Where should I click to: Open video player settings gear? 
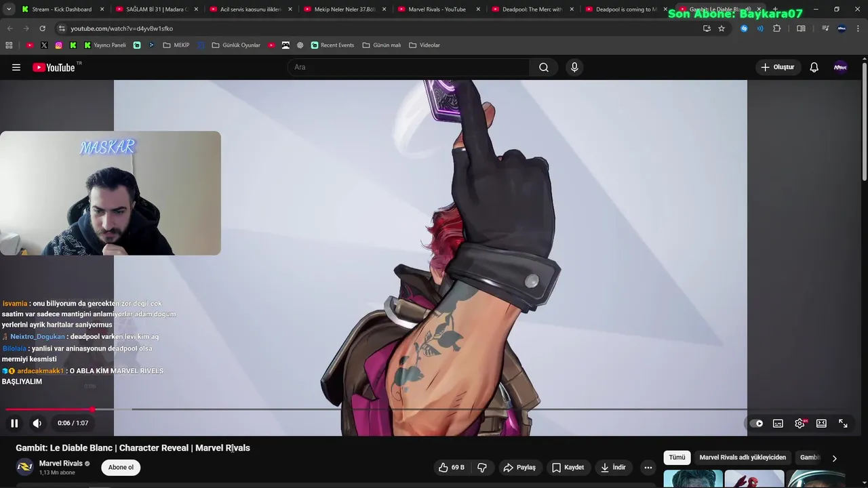point(800,423)
